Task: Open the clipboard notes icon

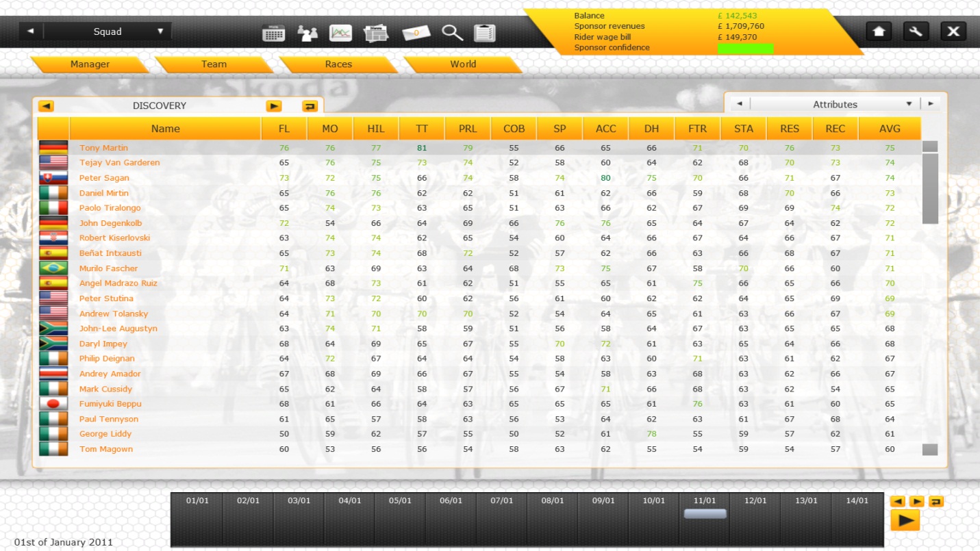Action: click(485, 33)
